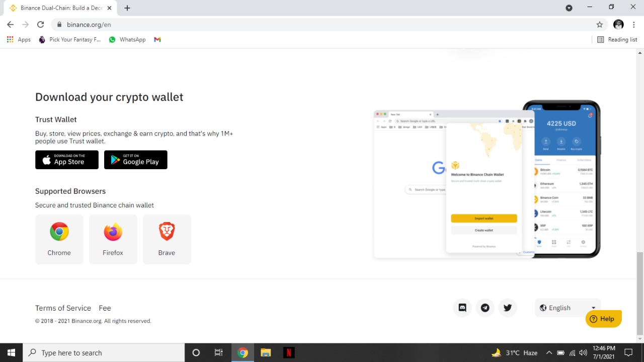This screenshot has height=362, width=644.
Task: Click the page vertical scrollbar thumb
Action: point(640,293)
